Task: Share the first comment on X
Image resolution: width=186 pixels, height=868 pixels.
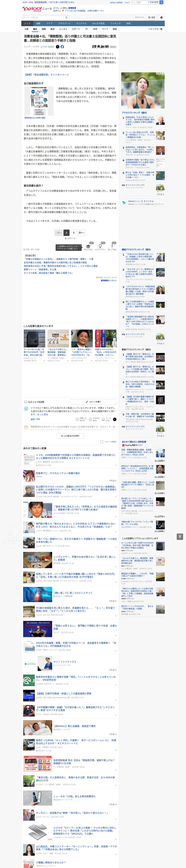Action: coord(114,419)
